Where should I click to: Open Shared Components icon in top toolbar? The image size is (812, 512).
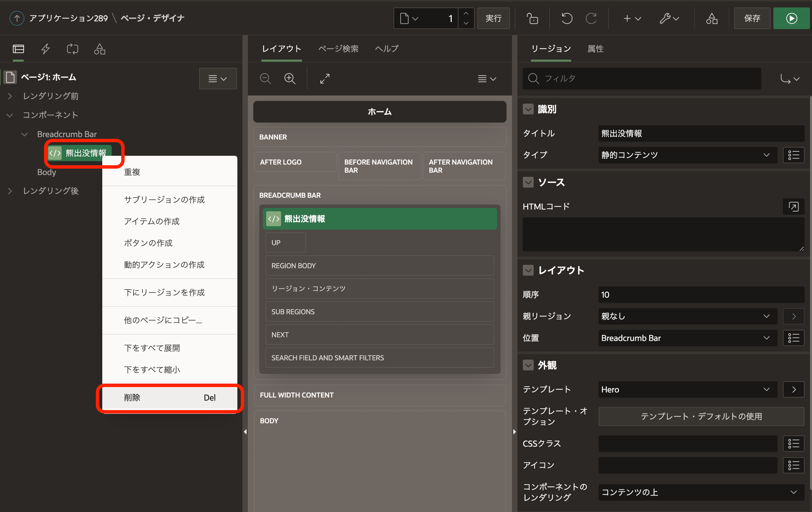[711, 18]
